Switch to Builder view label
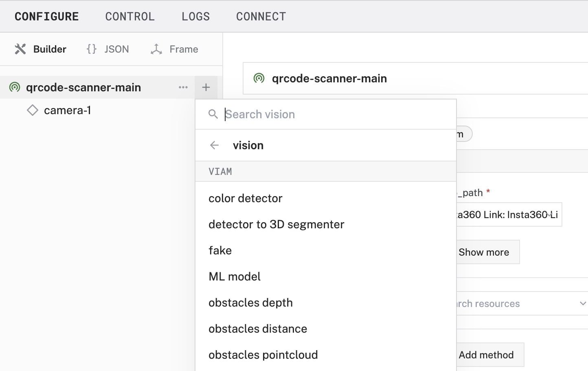 [x=50, y=49]
